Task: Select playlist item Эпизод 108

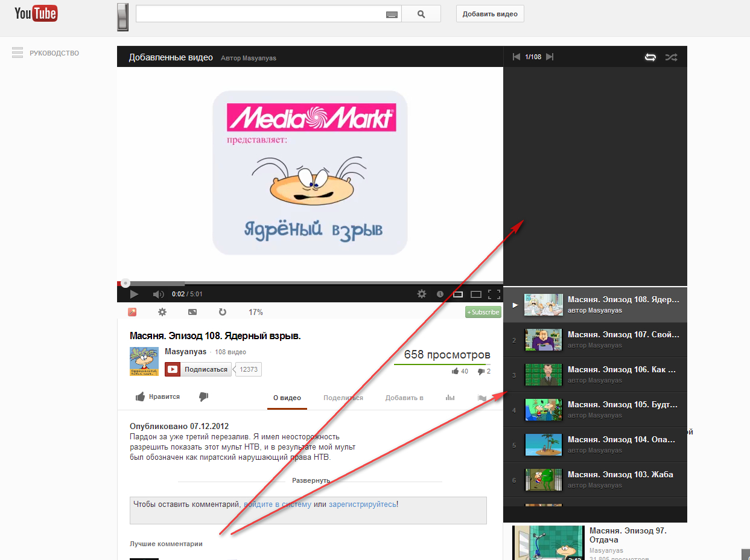Action: coord(595,305)
